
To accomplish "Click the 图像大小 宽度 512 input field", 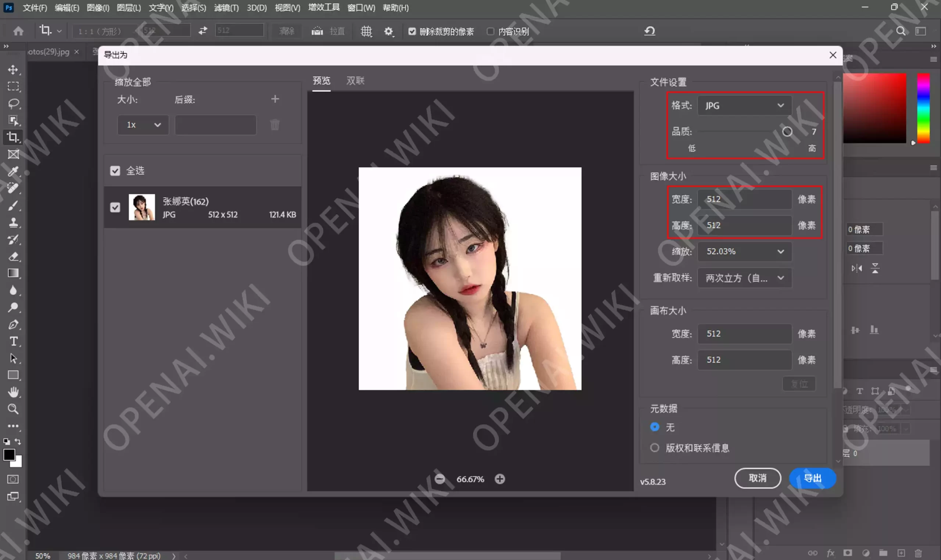I will coord(744,199).
